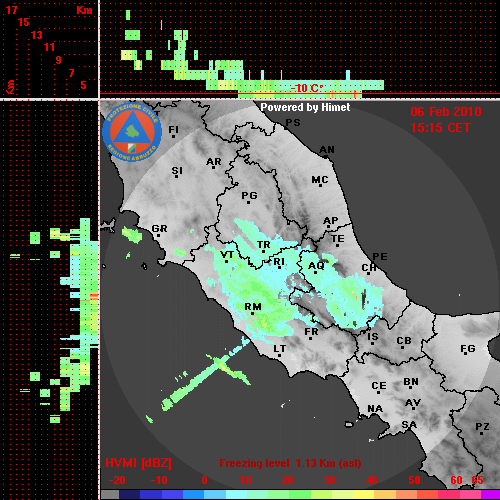Click the Protezione Civile Regione Abruzzo logo

[x=132, y=133]
